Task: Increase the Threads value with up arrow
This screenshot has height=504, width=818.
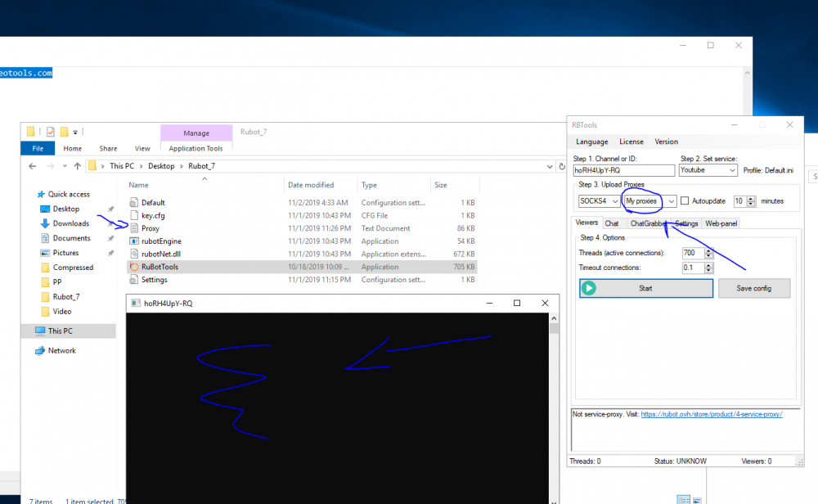Action: 708,250
